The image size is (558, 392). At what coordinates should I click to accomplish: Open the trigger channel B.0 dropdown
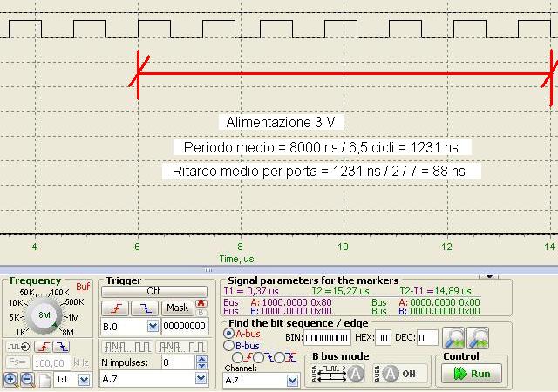[x=153, y=326]
